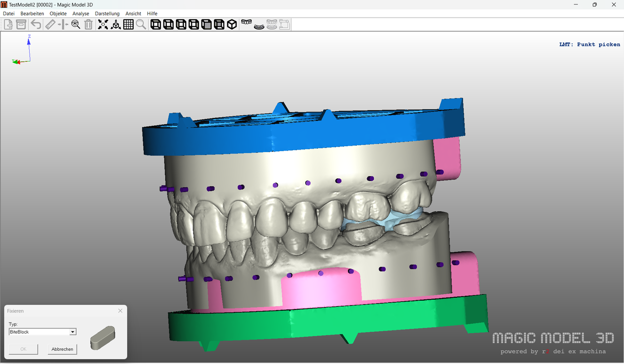Screen dimensions: 624x364
Task: Open the Analyse menu
Action: click(81, 14)
